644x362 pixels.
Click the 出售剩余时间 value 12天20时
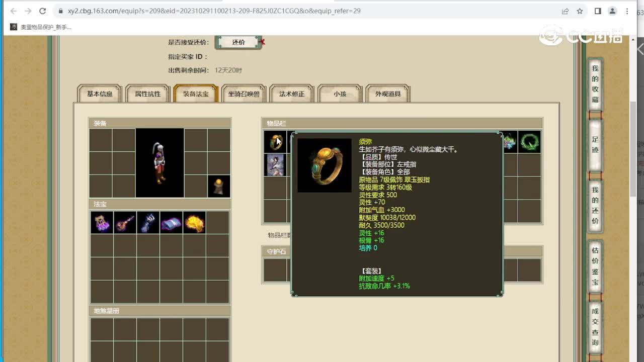[x=228, y=70]
